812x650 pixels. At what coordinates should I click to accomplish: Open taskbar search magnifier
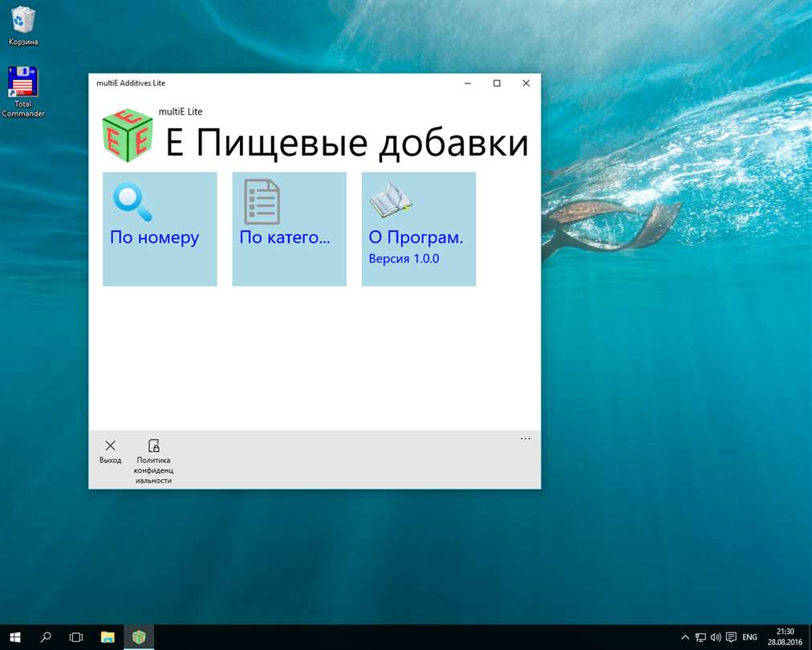(46, 637)
